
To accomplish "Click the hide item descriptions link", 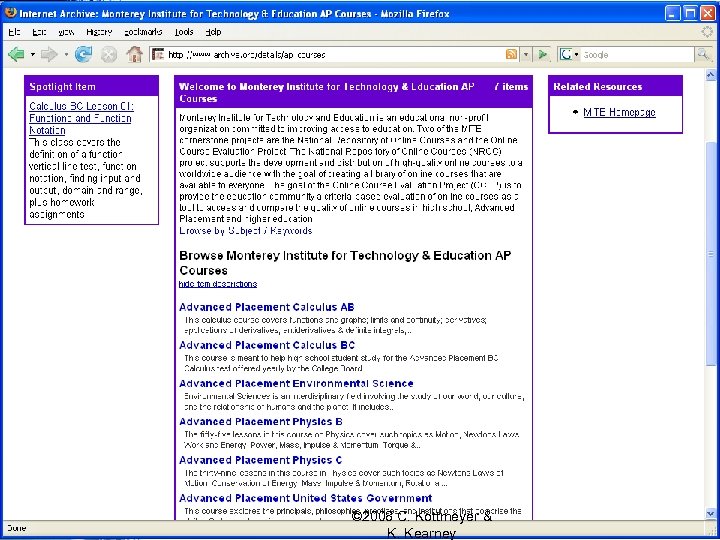I will pos(218,284).
